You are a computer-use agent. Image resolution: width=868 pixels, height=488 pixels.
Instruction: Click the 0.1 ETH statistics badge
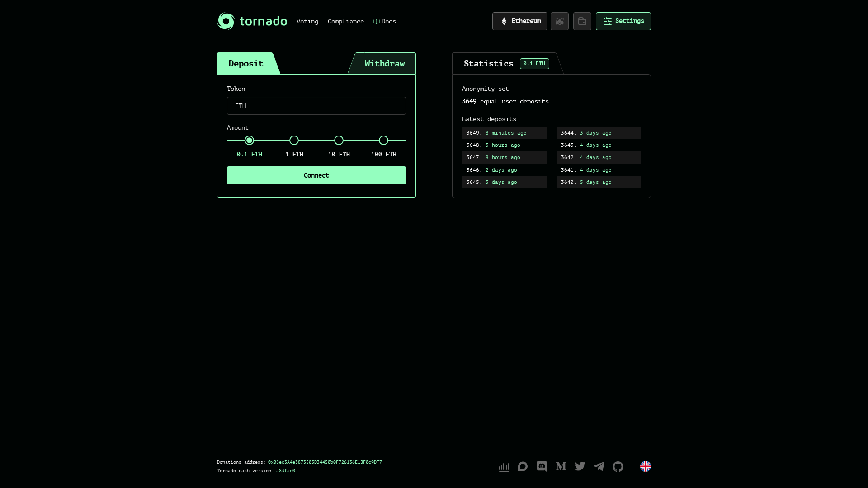[x=534, y=64]
